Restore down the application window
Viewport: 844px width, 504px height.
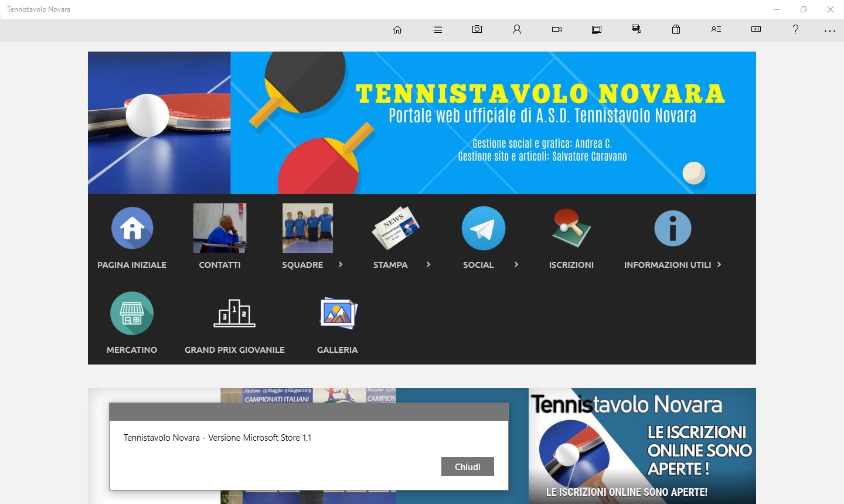(x=804, y=9)
